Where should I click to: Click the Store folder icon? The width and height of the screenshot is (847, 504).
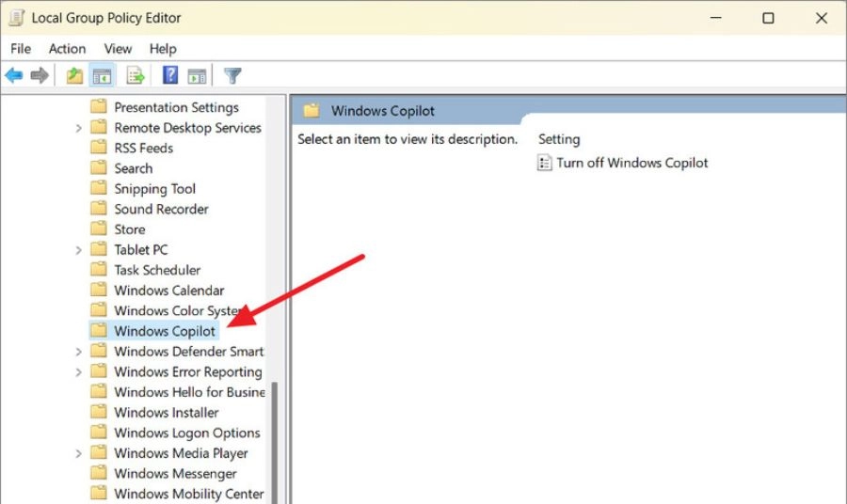[x=98, y=228]
